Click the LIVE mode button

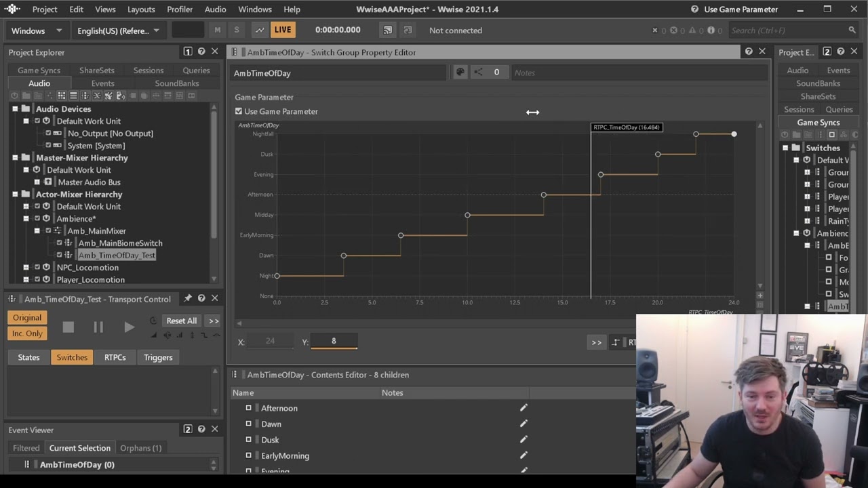click(x=283, y=30)
